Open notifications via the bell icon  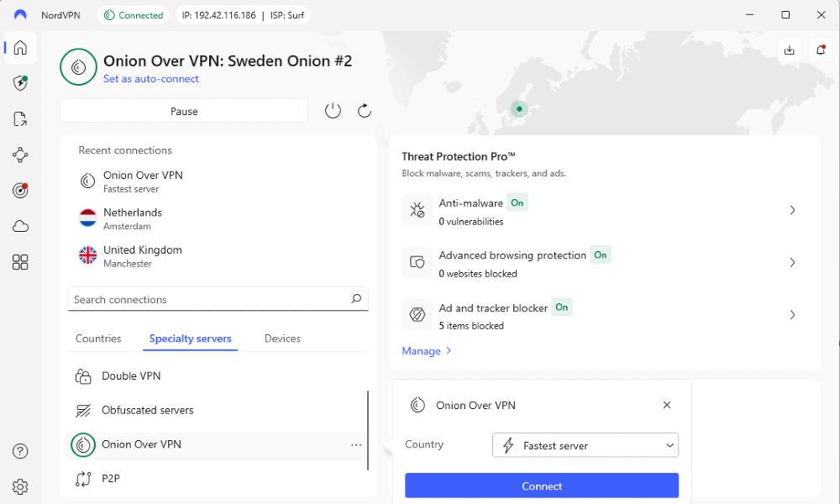(x=821, y=50)
